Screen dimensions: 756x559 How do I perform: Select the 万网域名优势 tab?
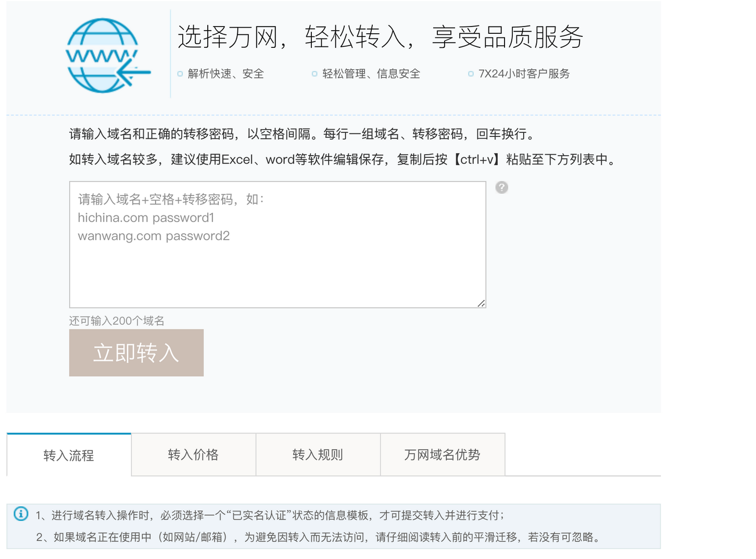442,455
